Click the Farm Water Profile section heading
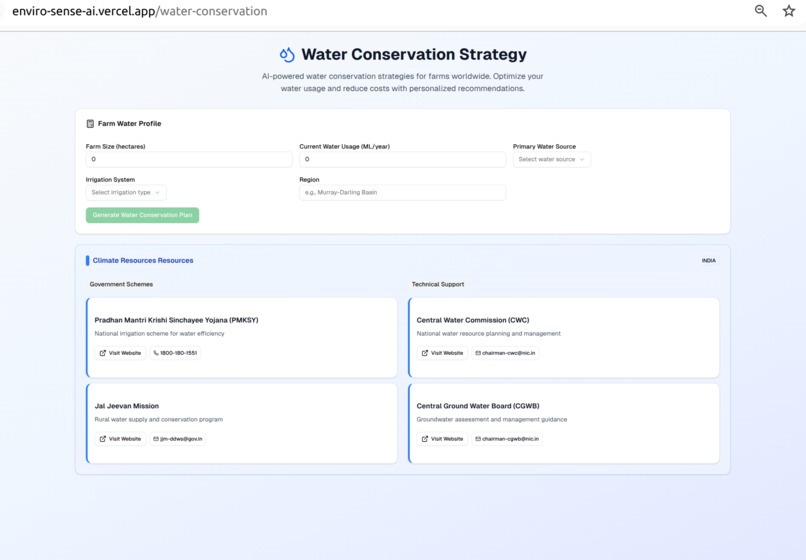This screenshot has width=806, height=560. coord(130,123)
